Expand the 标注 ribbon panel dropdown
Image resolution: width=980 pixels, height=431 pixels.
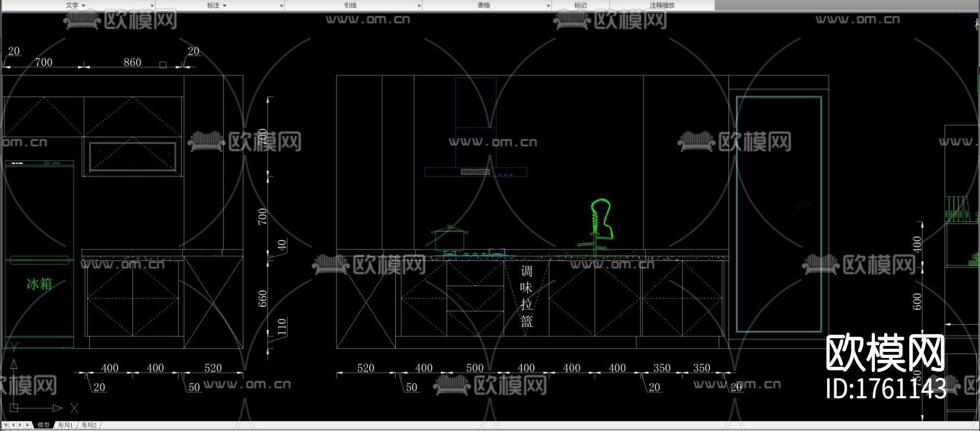[224, 5]
